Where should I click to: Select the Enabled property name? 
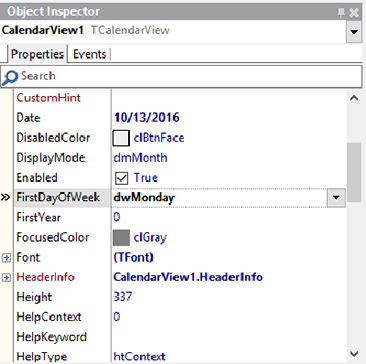point(37,178)
